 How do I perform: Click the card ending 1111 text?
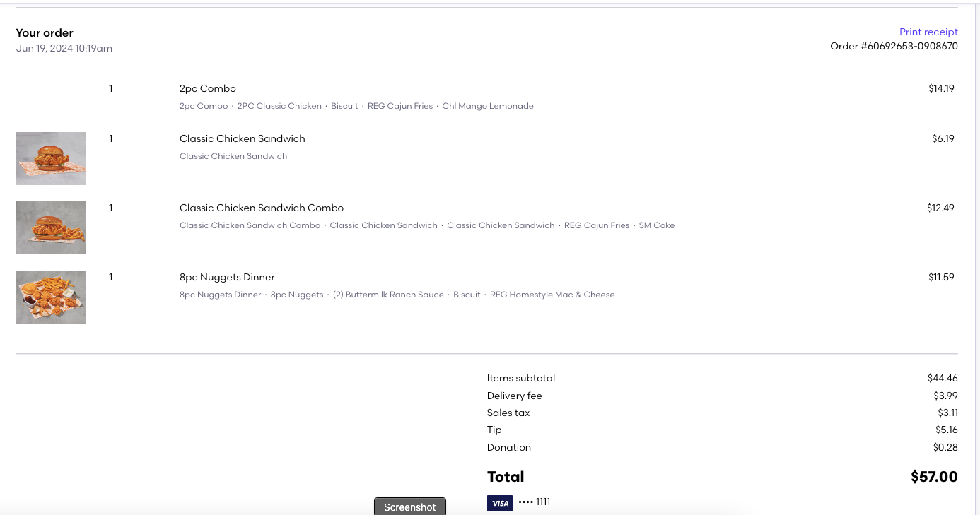534,502
